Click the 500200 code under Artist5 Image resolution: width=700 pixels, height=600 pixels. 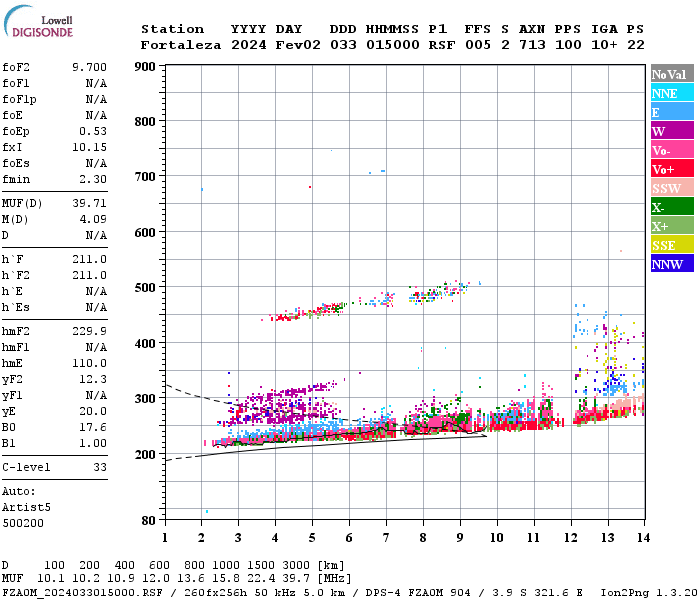coord(23,523)
